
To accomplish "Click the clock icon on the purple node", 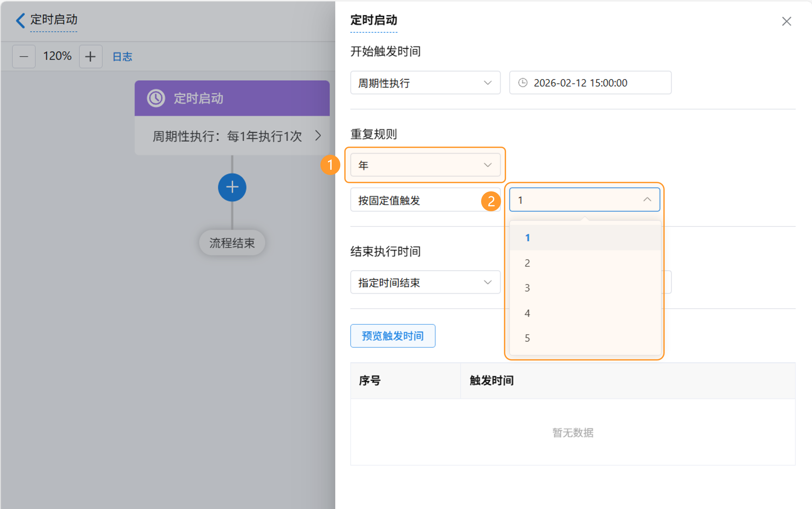I will 156,98.
